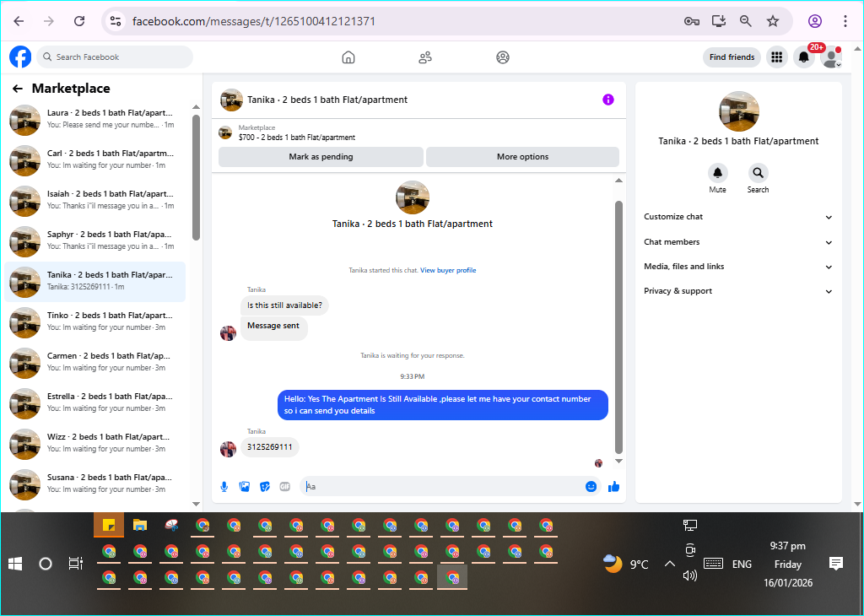Click the taskbar volume speaker icon

(690, 575)
